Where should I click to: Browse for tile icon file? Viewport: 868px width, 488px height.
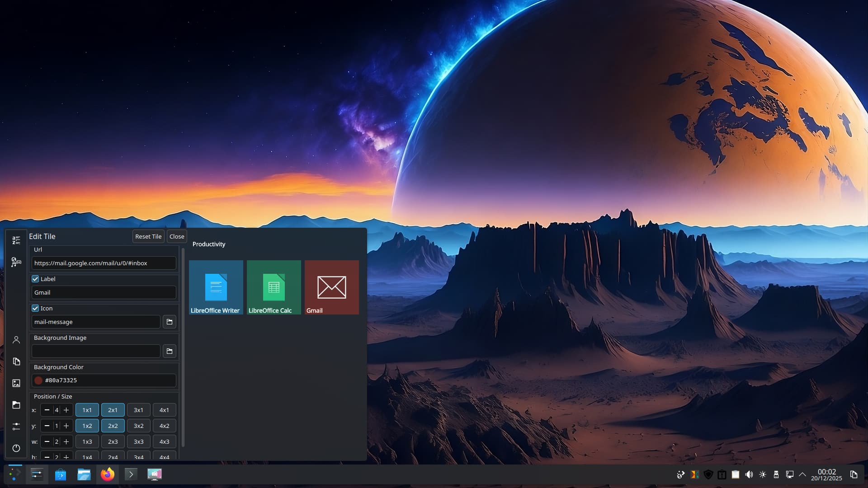coord(170,322)
